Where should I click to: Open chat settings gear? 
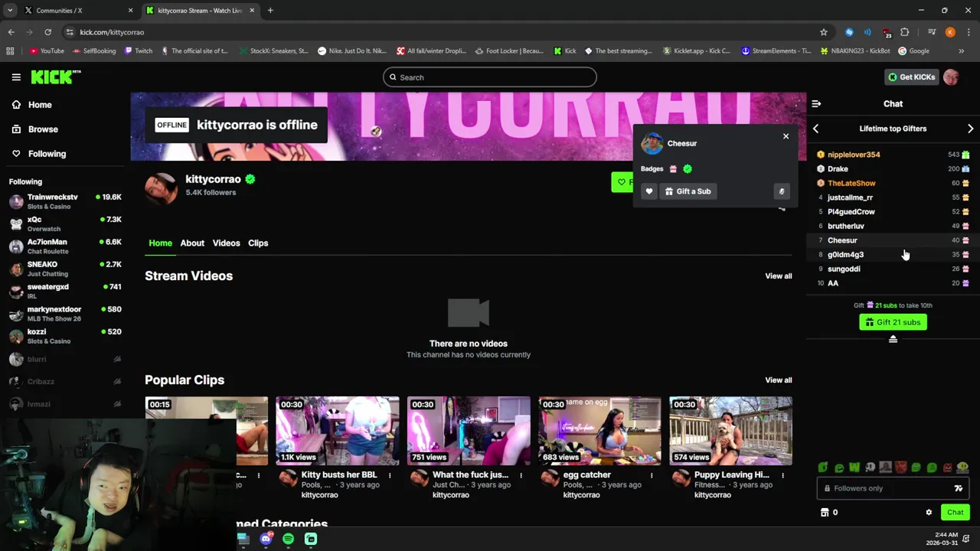[929, 513]
